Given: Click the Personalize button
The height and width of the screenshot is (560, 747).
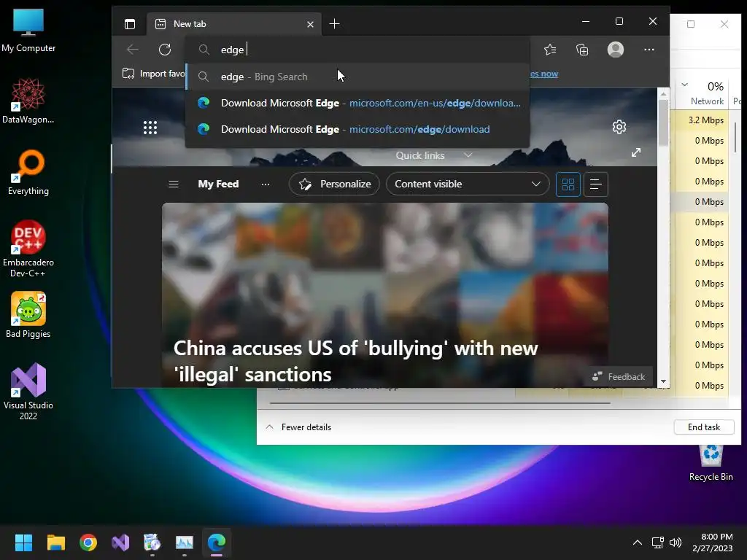Looking at the screenshot, I should click(x=334, y=184).
